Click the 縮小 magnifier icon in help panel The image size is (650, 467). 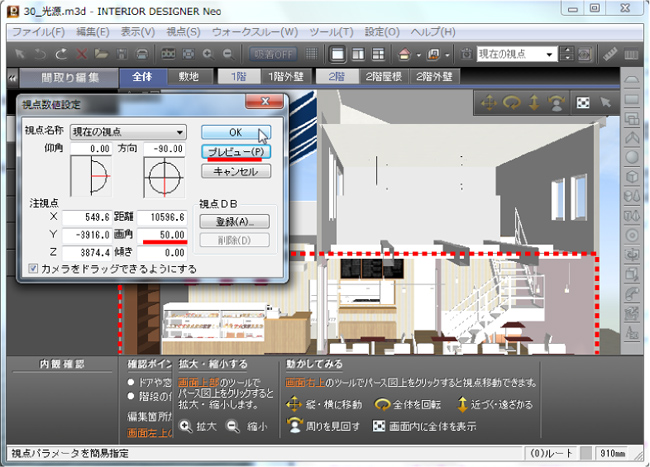point(234,426)
